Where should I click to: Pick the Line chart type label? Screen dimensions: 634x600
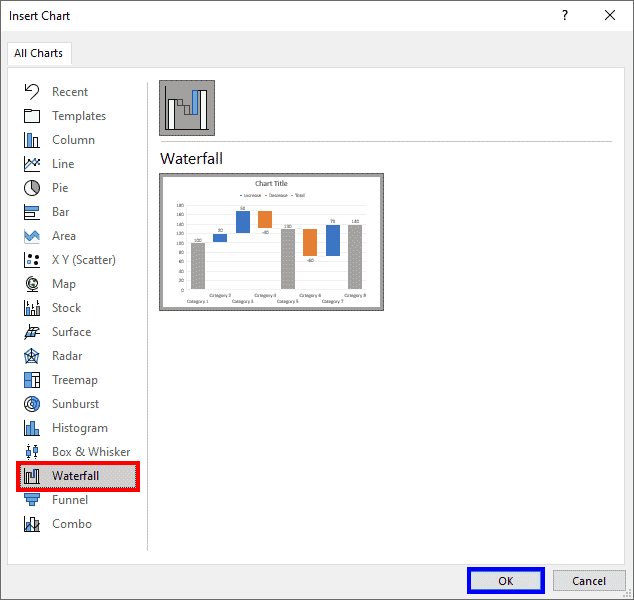[x=63, y=164]
